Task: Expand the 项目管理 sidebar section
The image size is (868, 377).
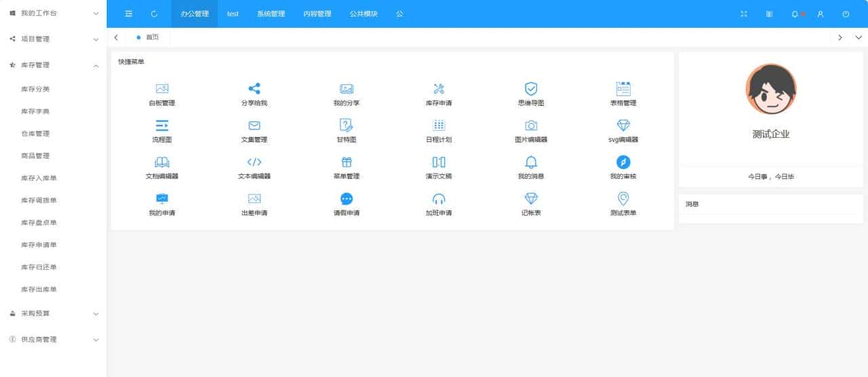Action: point(54,39)
